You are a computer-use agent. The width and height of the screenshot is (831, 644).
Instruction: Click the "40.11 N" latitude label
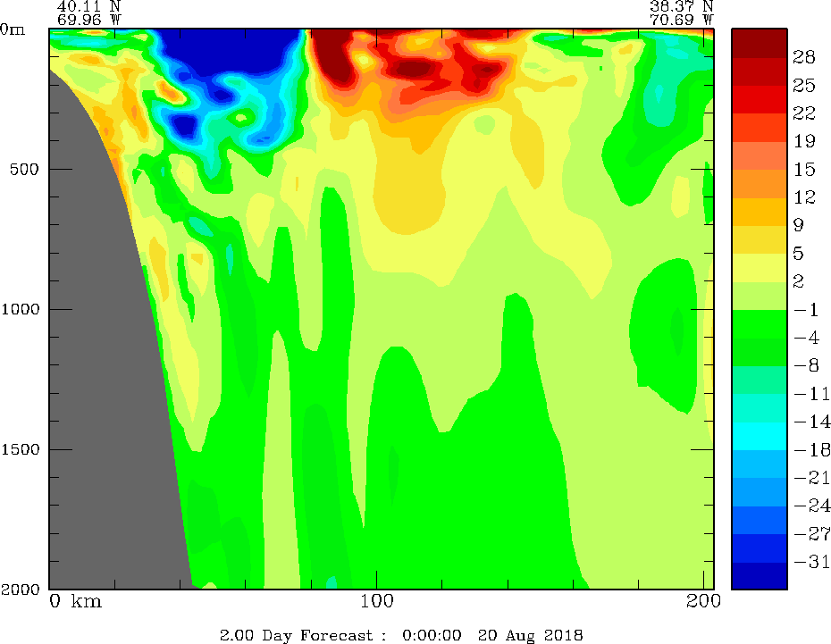click(x=88, y=6)
